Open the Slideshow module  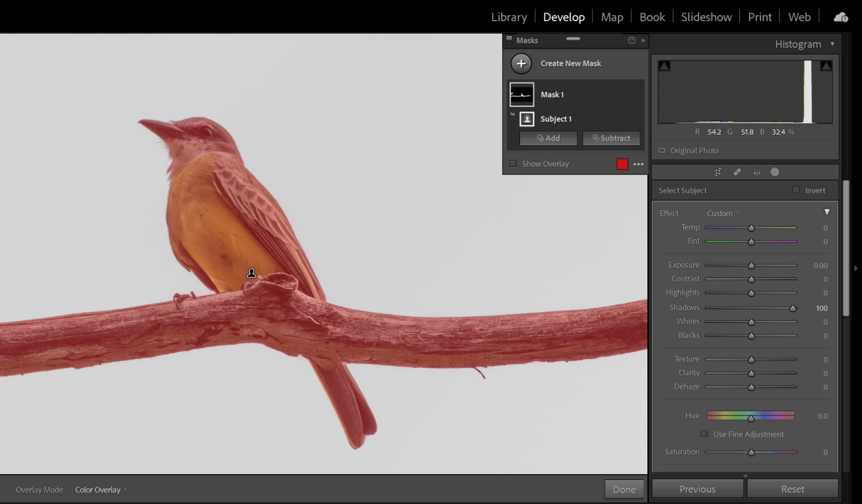[706, 17]
